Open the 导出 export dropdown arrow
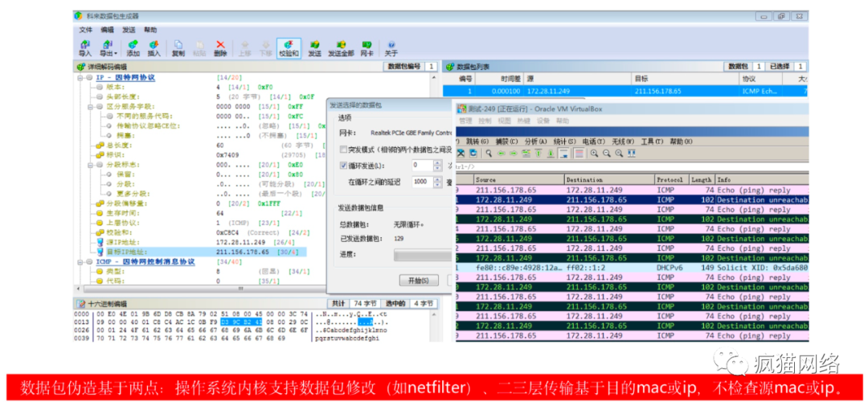 (x=116, y=54)
